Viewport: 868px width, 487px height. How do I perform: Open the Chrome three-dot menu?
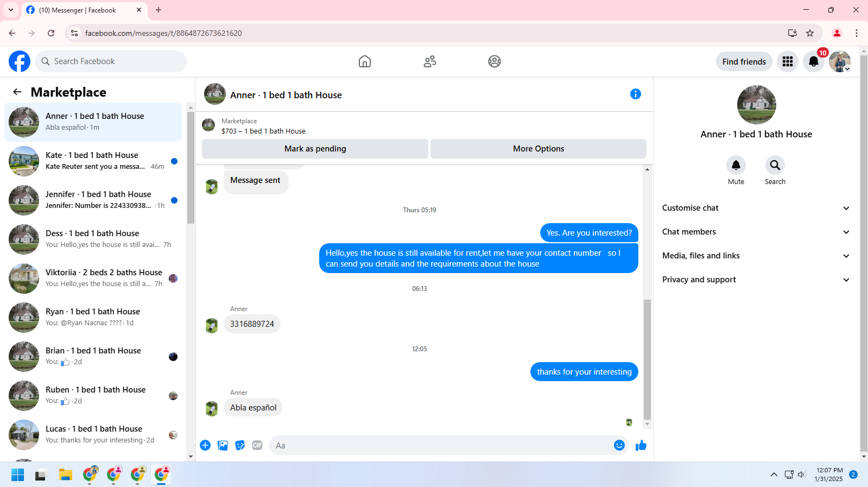pyautogui.click(x=857, y=33)
